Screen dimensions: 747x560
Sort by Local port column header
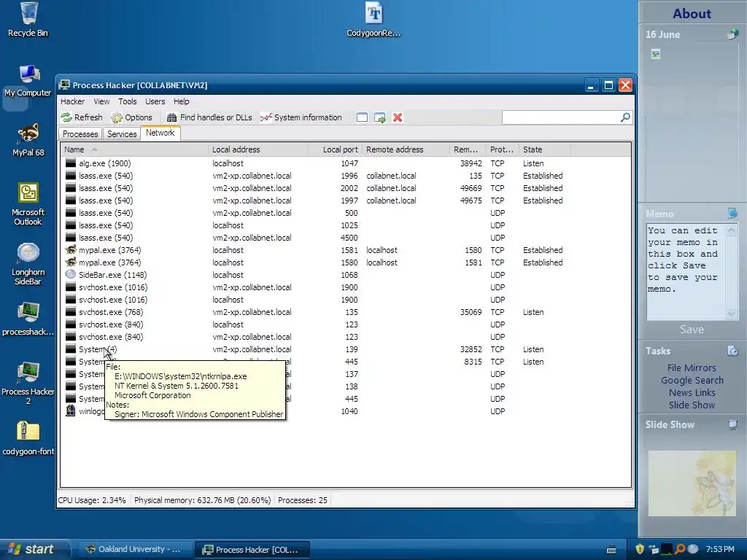(336, 149)
